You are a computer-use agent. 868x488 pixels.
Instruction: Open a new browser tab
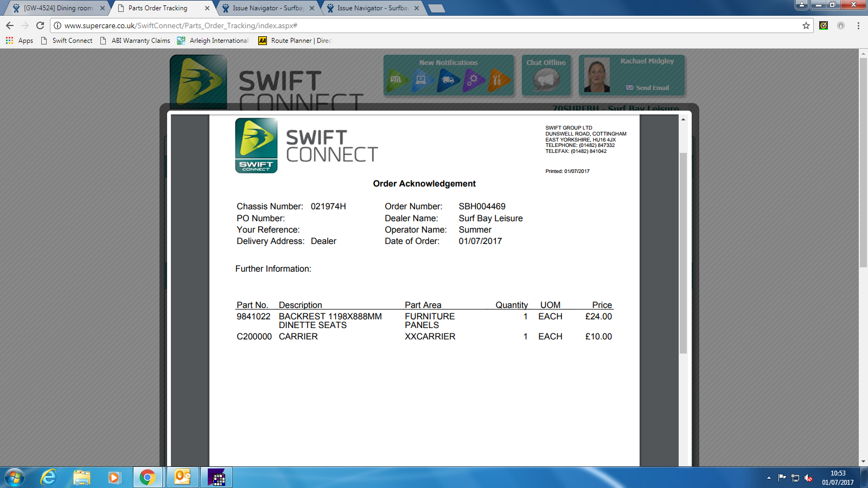[x=436, y=8]
